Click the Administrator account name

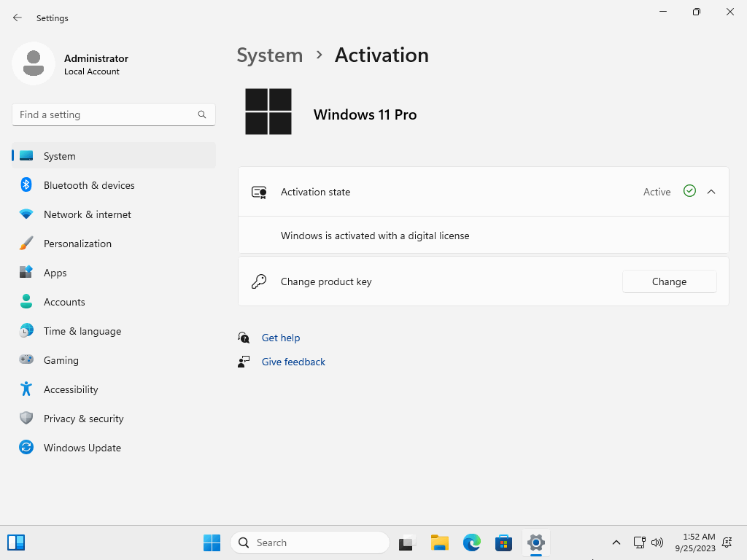[x=96, y=58]
